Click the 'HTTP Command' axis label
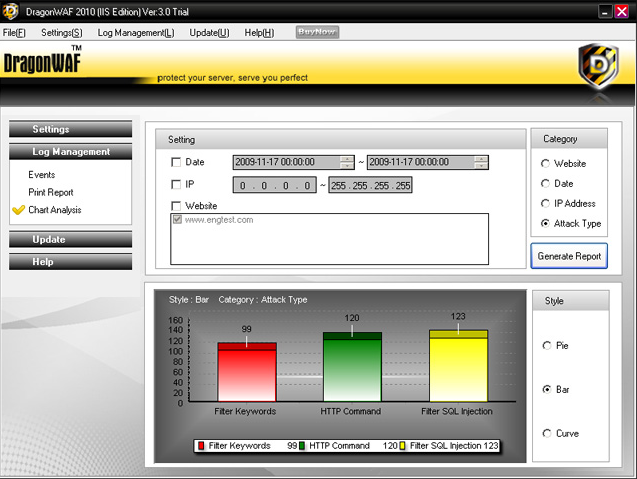Viewport: 637px width, 479px height. pos(351,411)
